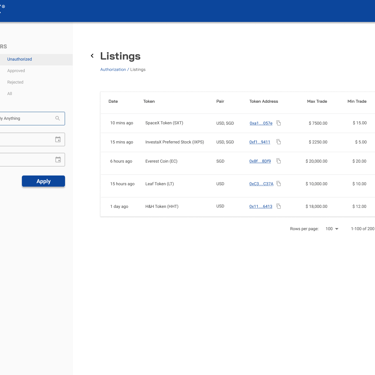Click the Apply button
Image resolution: width=375 pixels, height=375 pixels.
[43, 181]
